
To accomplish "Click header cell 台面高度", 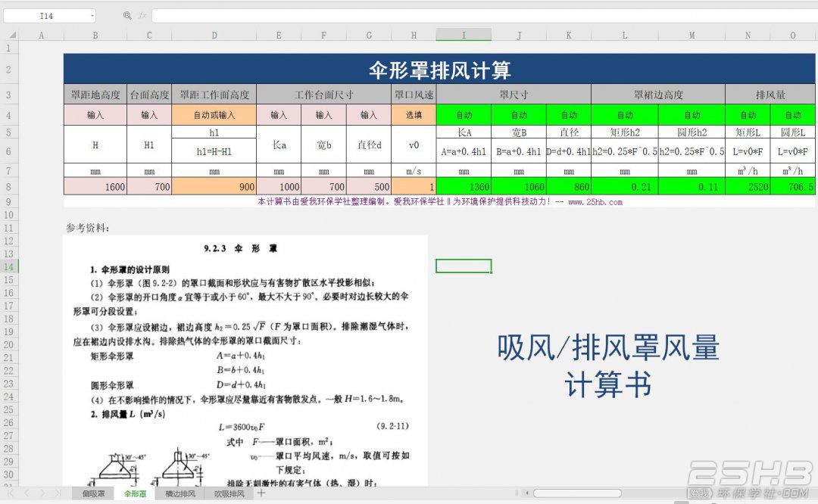I will pos(149,95).
